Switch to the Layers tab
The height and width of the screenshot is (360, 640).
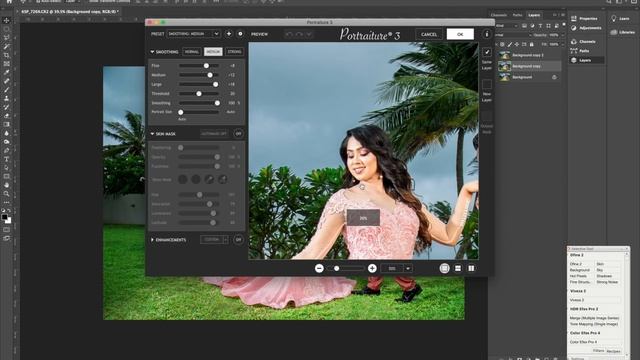point(534,15)
